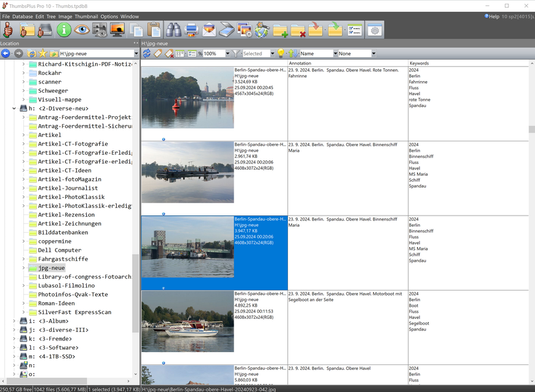
Task: Click the send by email envelope icon
Action: [x=209, y=29]
